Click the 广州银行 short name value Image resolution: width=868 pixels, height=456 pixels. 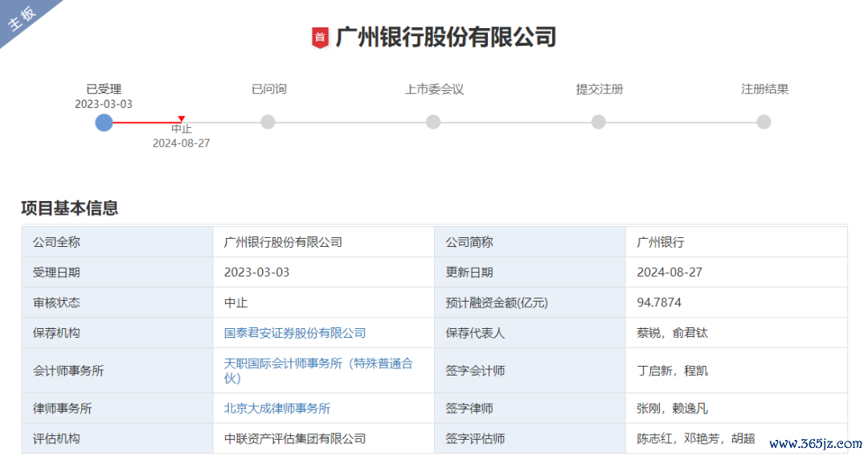click(661, 242)
